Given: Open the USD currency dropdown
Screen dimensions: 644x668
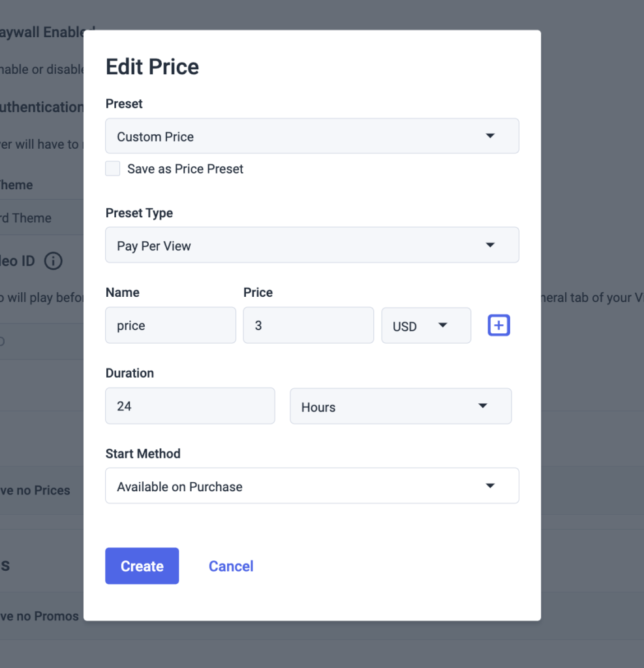Looking at the screenshot, I should [x=425, y=326].
